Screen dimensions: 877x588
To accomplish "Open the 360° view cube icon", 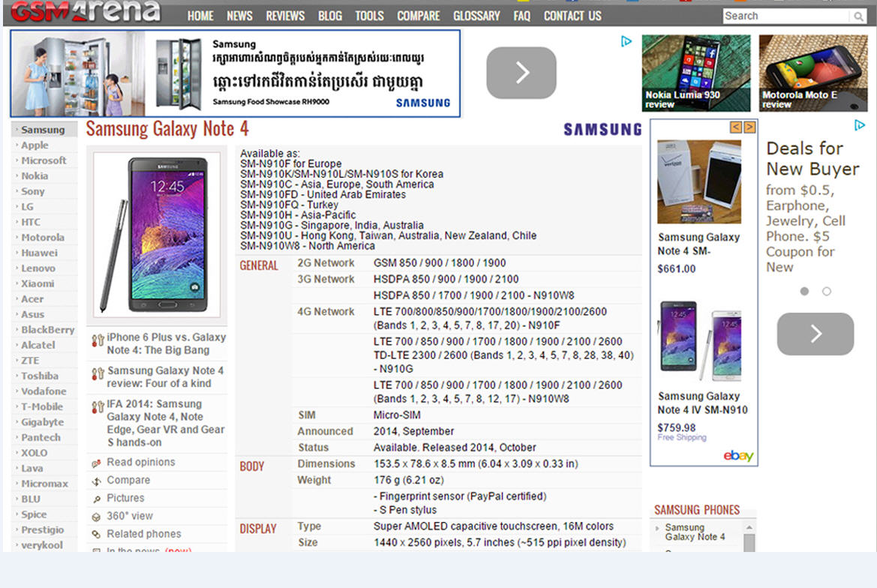I will point(96,517).
